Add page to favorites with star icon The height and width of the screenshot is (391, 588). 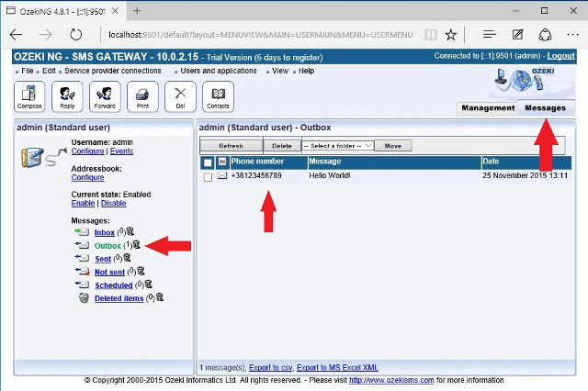coord(451,35)
